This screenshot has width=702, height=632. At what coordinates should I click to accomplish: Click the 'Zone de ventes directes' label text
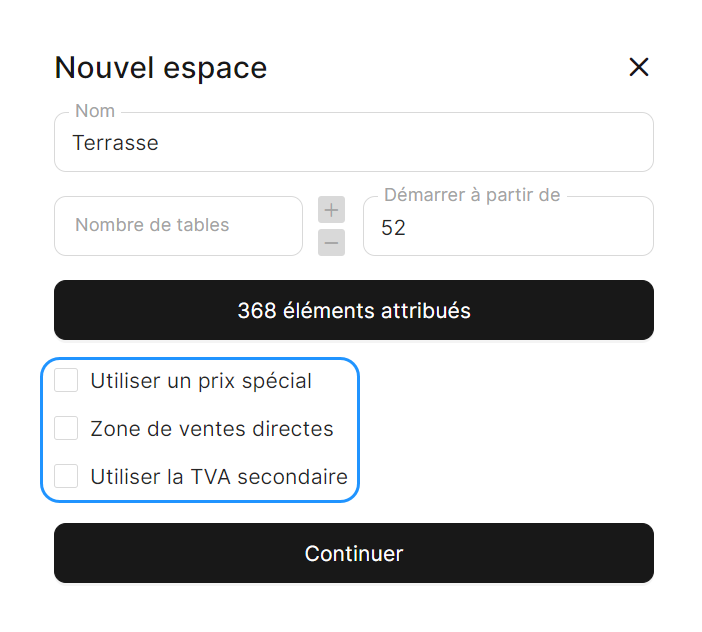coord(212,429)
